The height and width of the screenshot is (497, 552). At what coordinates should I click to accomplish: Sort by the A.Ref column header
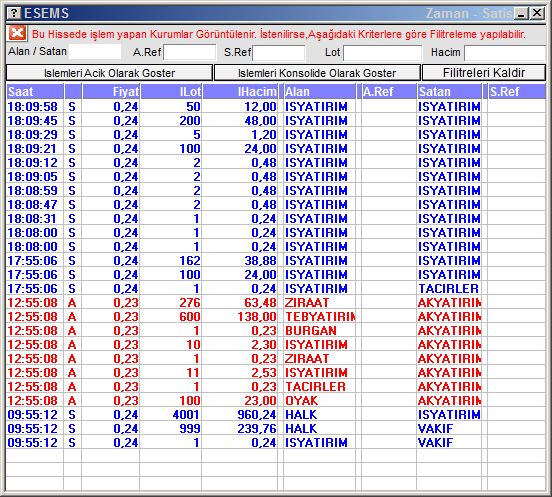389,92
